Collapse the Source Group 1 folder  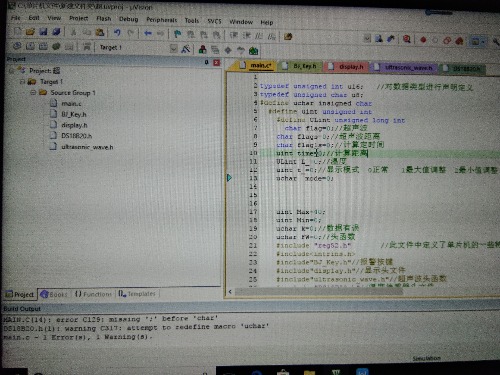click(x=33, y=92)
